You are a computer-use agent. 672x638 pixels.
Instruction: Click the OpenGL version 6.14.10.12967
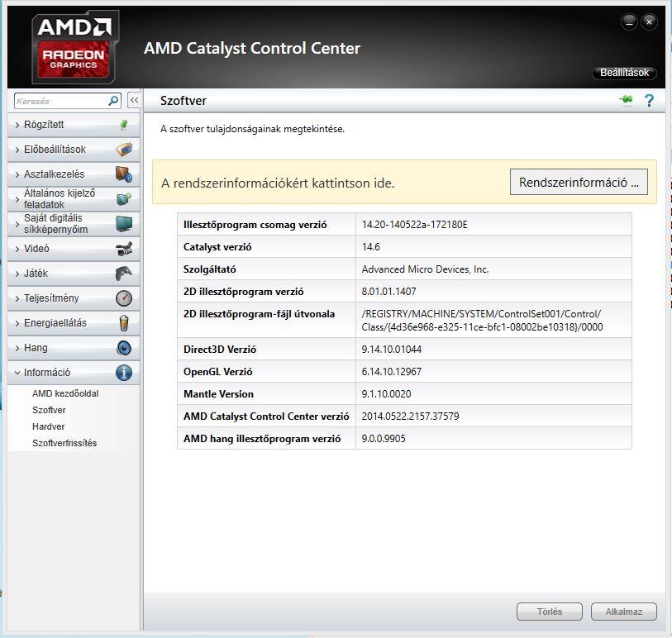tap(391, 372)
